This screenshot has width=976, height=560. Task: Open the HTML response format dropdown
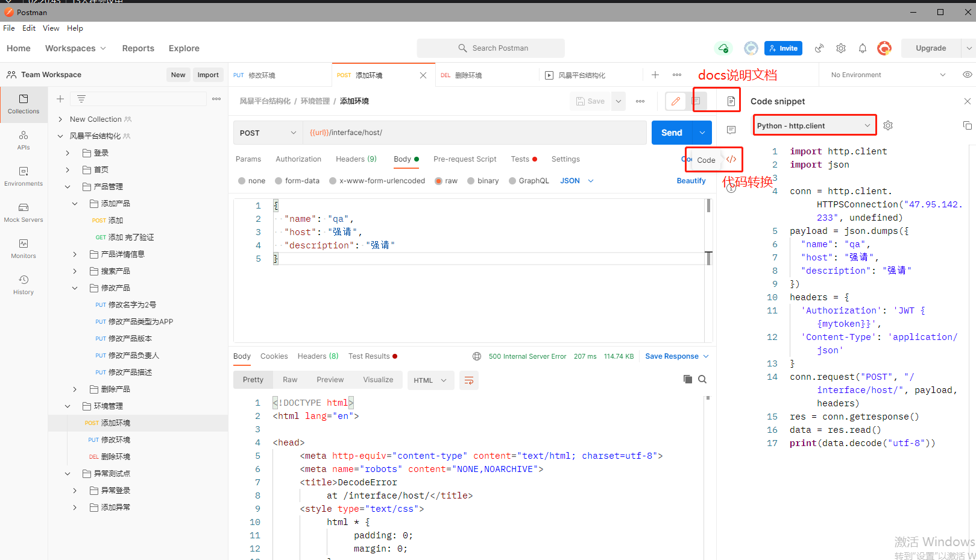[430, 380]
